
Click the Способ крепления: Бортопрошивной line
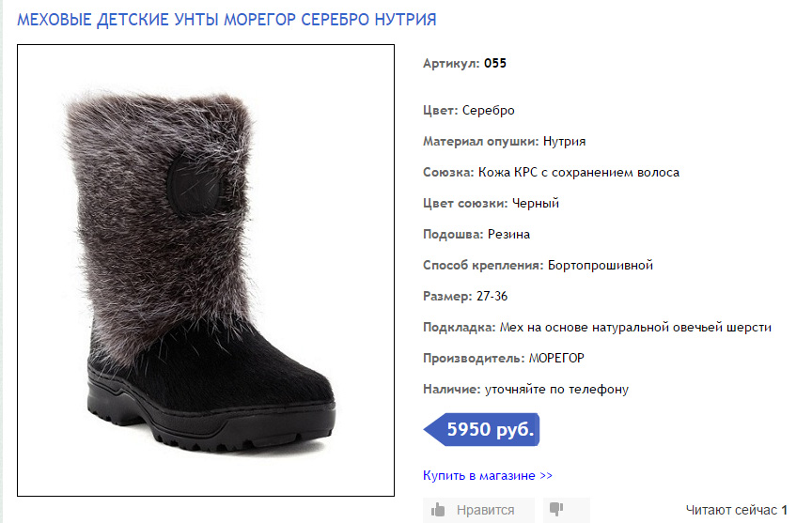tap(538, 265)
